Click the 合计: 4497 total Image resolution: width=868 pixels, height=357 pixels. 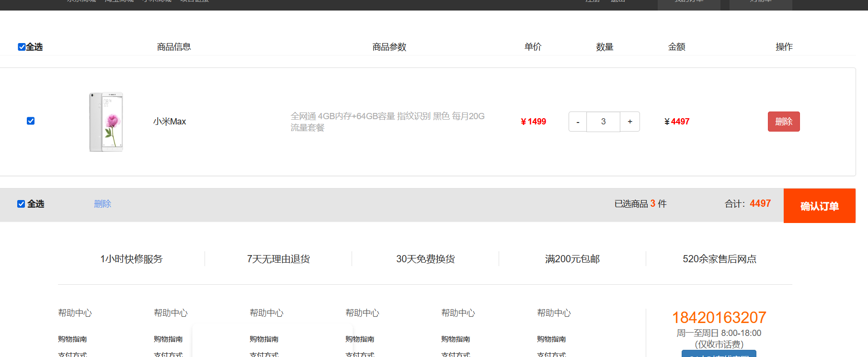coord(748,204)
